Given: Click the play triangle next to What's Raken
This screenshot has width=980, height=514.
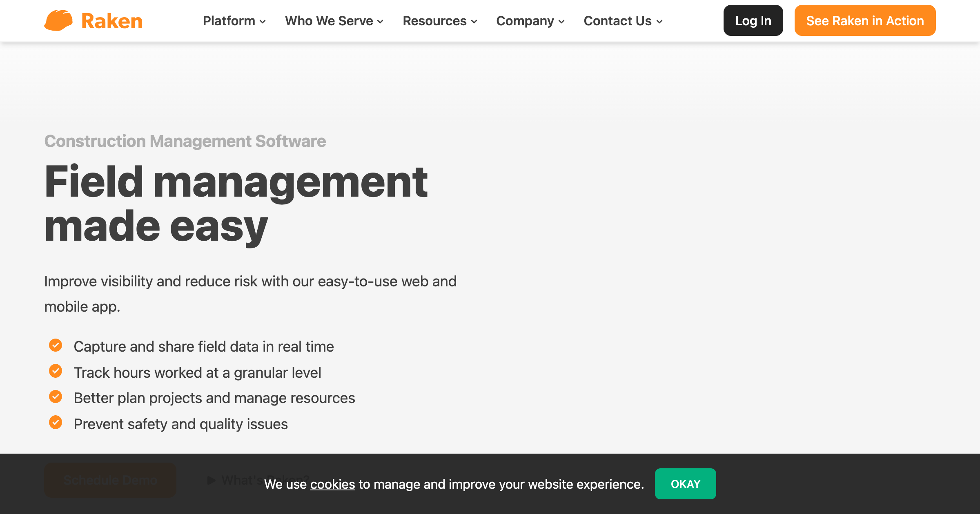Looking at the screenshot, I should pos(211,480).
